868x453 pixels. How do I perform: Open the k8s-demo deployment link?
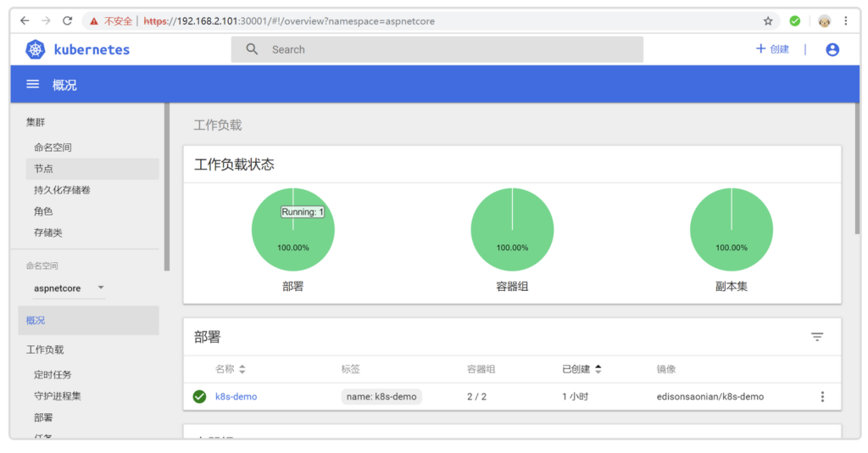point(236,396)
